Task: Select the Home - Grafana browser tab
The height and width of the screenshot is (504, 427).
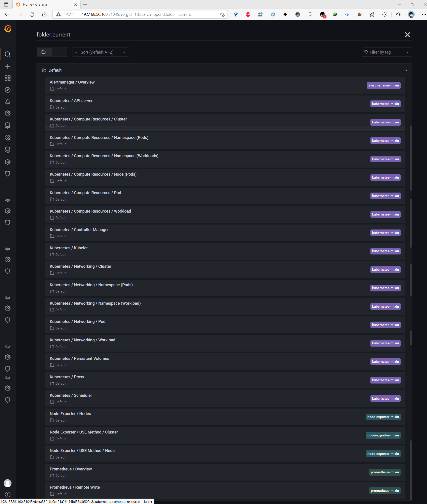Action: pyautogui.click(x=46, y=4)
